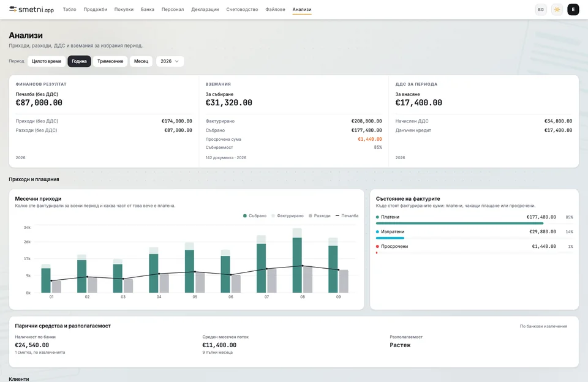
Task: Toggle the Събрано legend entry
Action: tap(255, 215)
